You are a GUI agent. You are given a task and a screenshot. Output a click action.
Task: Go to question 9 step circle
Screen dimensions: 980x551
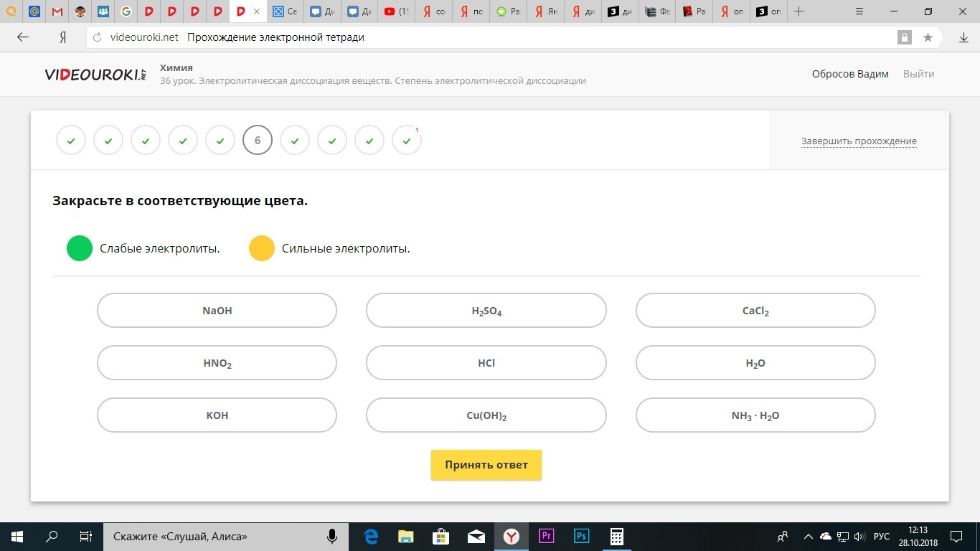coord(369,141)
